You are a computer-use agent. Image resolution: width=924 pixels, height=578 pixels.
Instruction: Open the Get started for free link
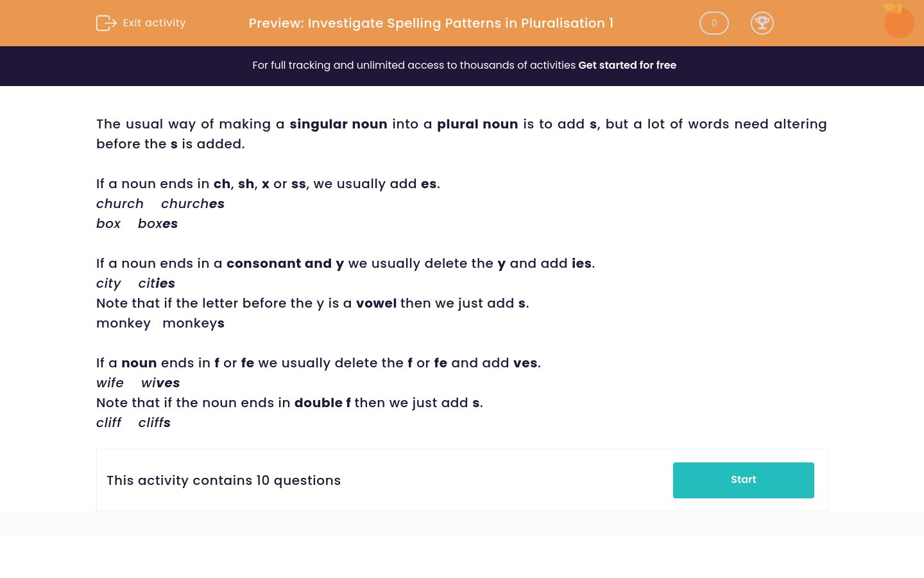click(627, 65)
